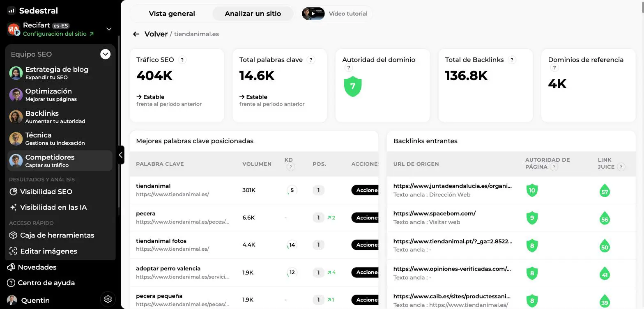
Task: Switch to Analizar un sitio tab
Action: [x=253, y=14]
